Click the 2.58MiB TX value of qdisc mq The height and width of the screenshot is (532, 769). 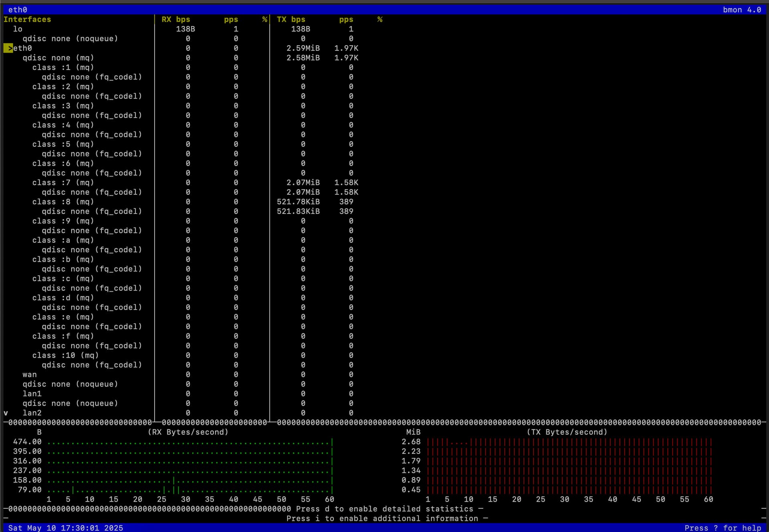303,58
